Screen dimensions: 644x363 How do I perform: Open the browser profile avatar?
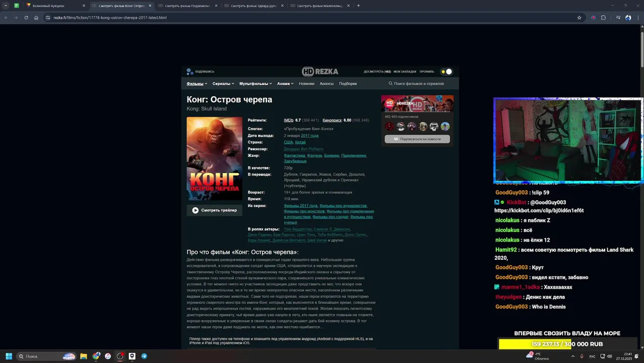click(x=628, y=18)
